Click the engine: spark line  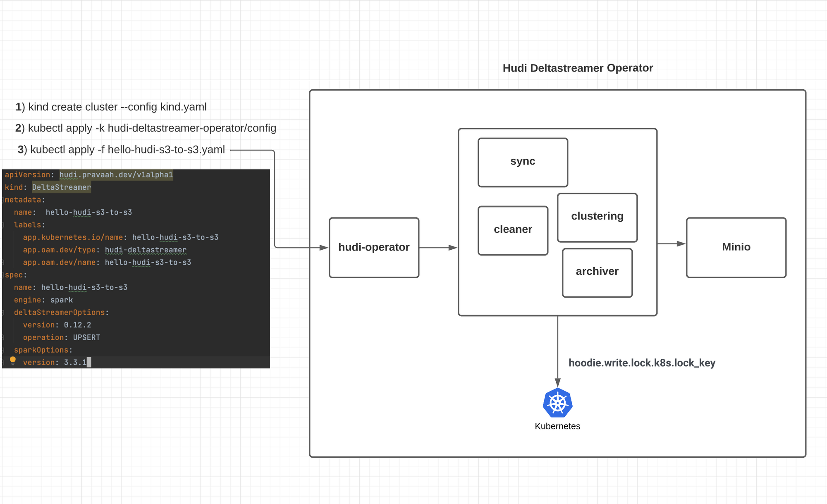click(43, 300)
